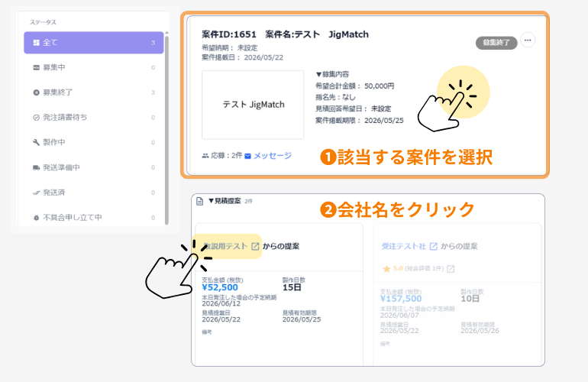This screenshot has height=382, width=588.
Task: Click the 15日 production days value
Action: pos(292,287)
